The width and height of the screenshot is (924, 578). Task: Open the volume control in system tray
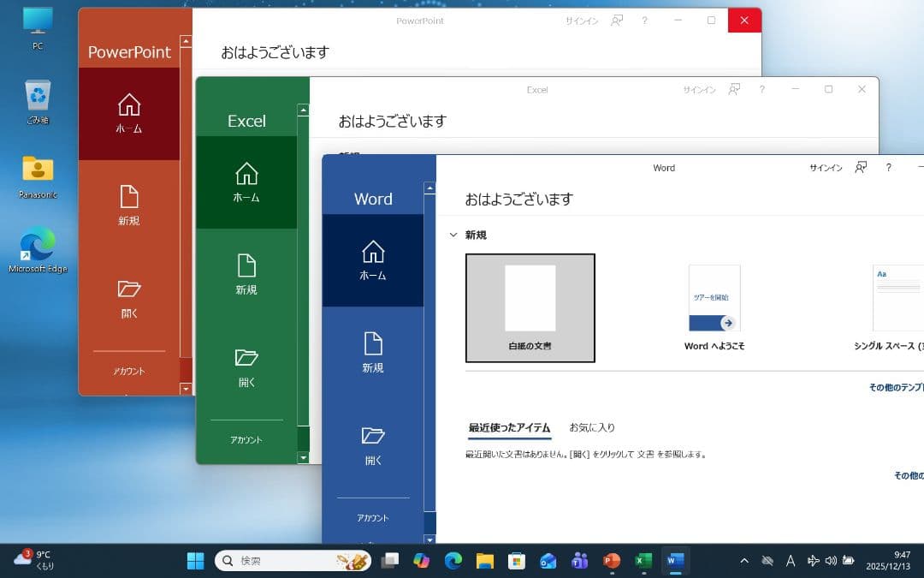(830, 561)
